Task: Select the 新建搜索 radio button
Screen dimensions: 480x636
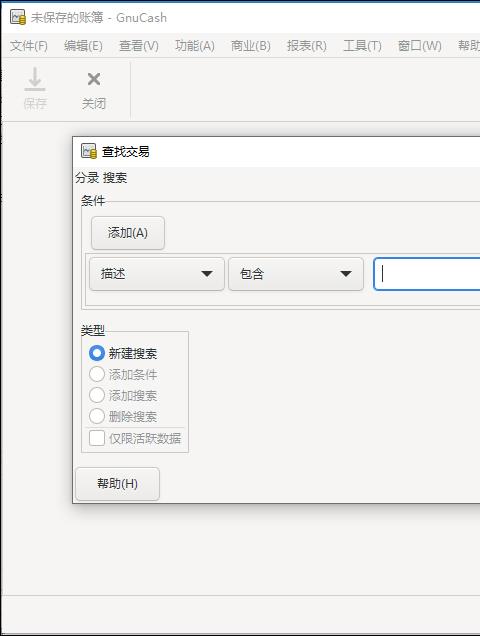Action: pyautogui.click(x=97, y=353)
